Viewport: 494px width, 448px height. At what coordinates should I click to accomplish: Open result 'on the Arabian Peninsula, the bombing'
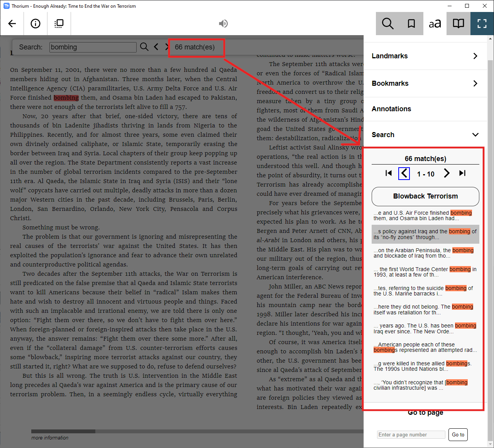(x=425, y=253)
